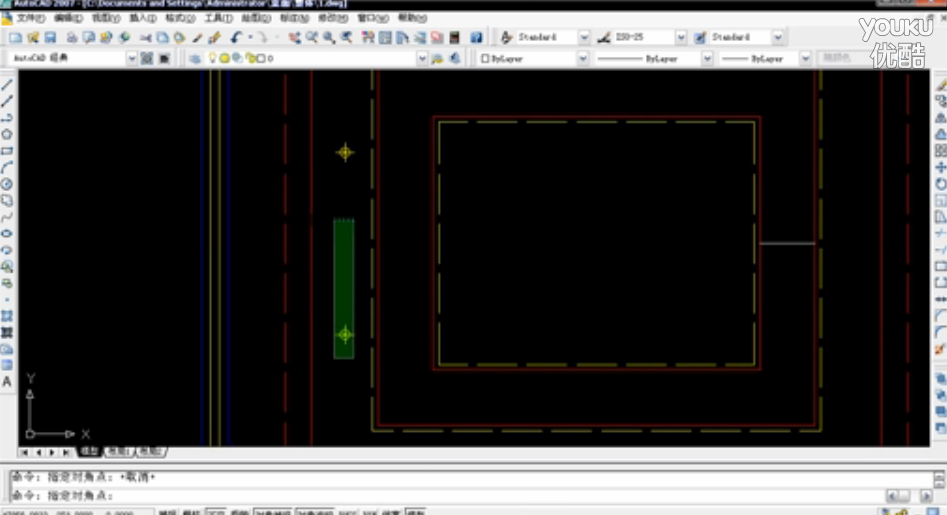This screenshot has width=947, height=515.
Task: Open the Edit menu (编辑)
Action: 68,18
